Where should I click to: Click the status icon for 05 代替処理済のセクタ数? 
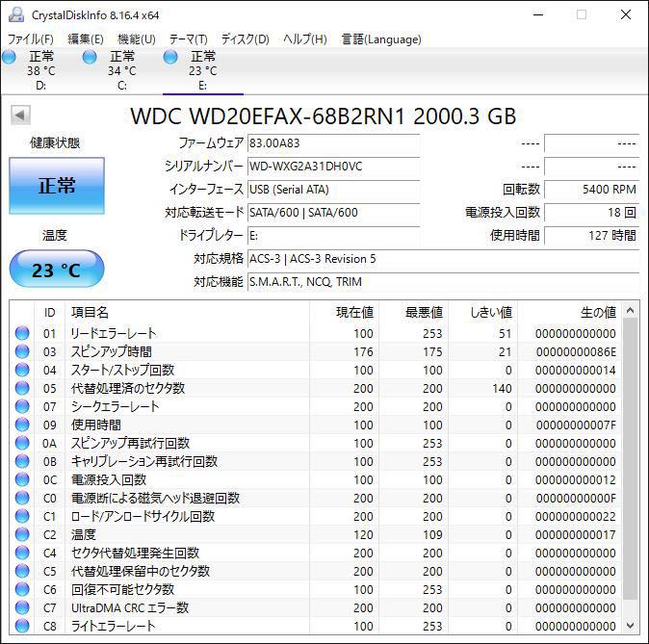pyautogui.click(x=22, y=388)
